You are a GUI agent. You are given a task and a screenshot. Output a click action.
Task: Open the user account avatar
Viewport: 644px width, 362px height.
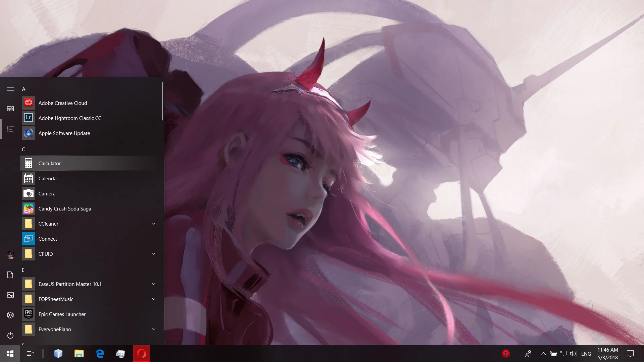coord(10,255)
